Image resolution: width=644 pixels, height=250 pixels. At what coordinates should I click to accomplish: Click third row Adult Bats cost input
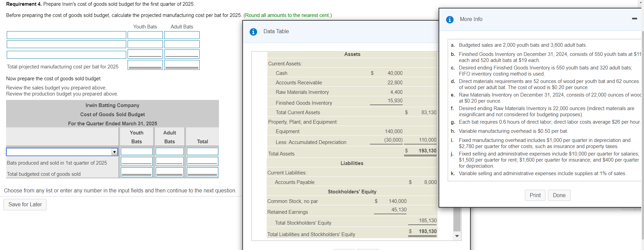pyautogui.click(x=182, y=54)
